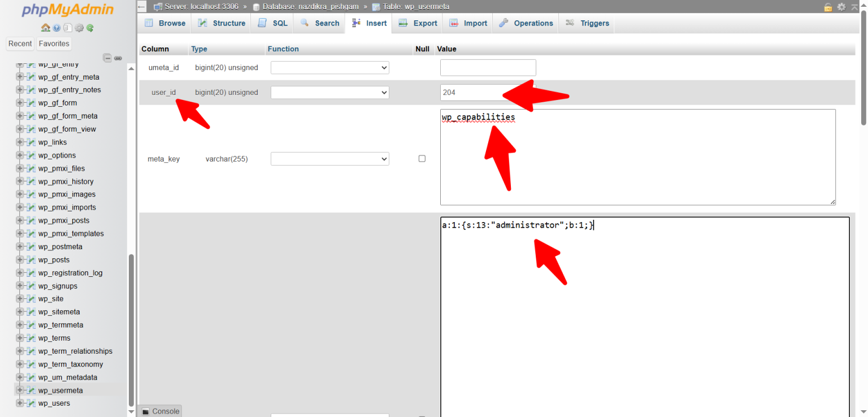Open navigation panel settings gear icon

[79, 28]
